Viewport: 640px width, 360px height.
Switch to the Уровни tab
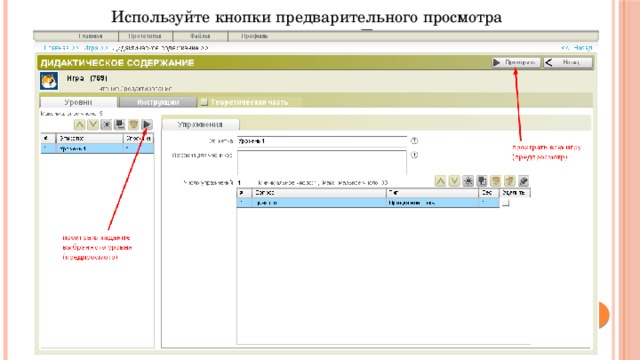tap(78, 102)
